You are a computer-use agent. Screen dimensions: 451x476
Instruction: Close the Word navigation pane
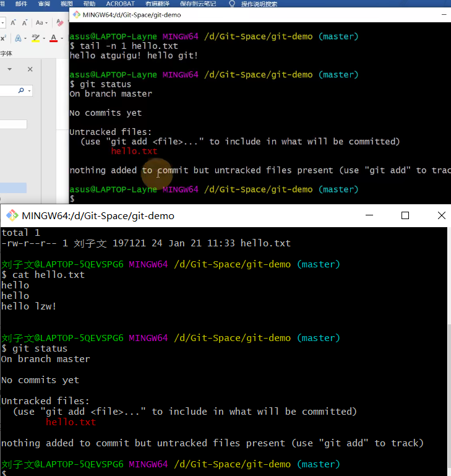30,69
